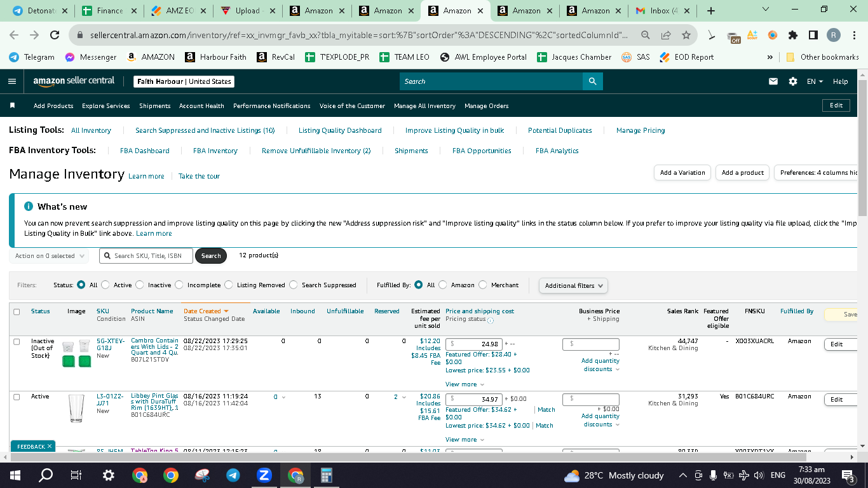Click the Amazon Seller Central logo
The height and width of the screenshot is (488, 868).
click(74, 81)
